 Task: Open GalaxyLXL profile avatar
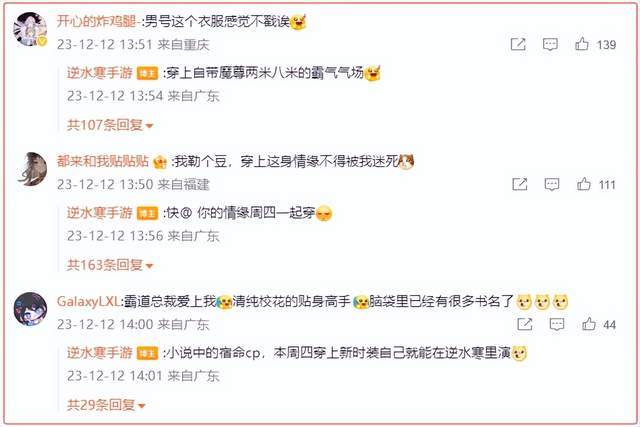(30, 308)
